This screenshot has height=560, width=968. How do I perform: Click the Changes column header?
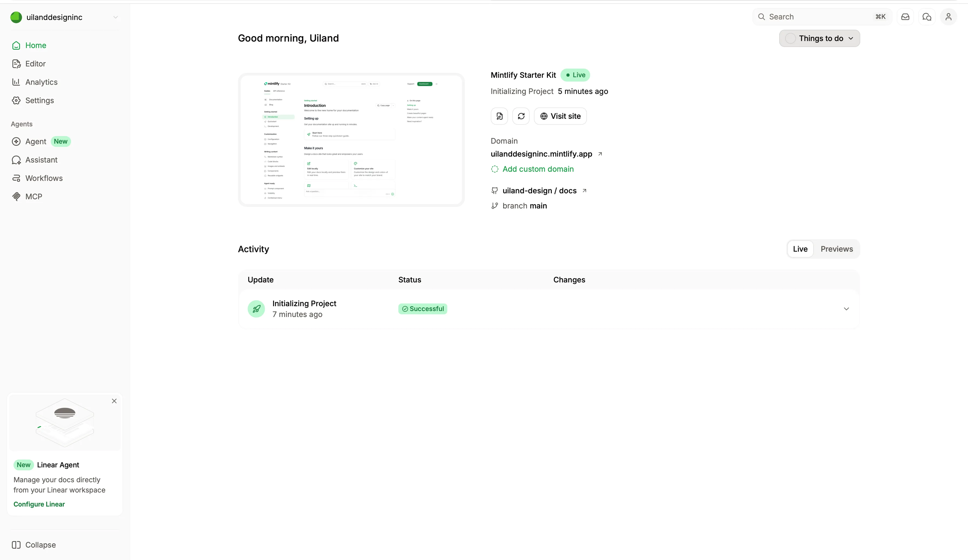pyautogui.click(x=569, y=280)
